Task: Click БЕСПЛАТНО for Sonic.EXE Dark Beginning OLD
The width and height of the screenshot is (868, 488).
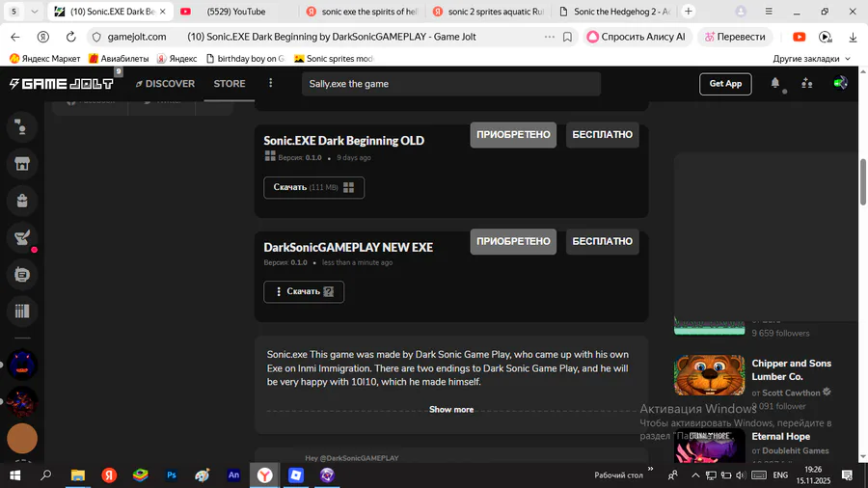Action: [602, 134]
